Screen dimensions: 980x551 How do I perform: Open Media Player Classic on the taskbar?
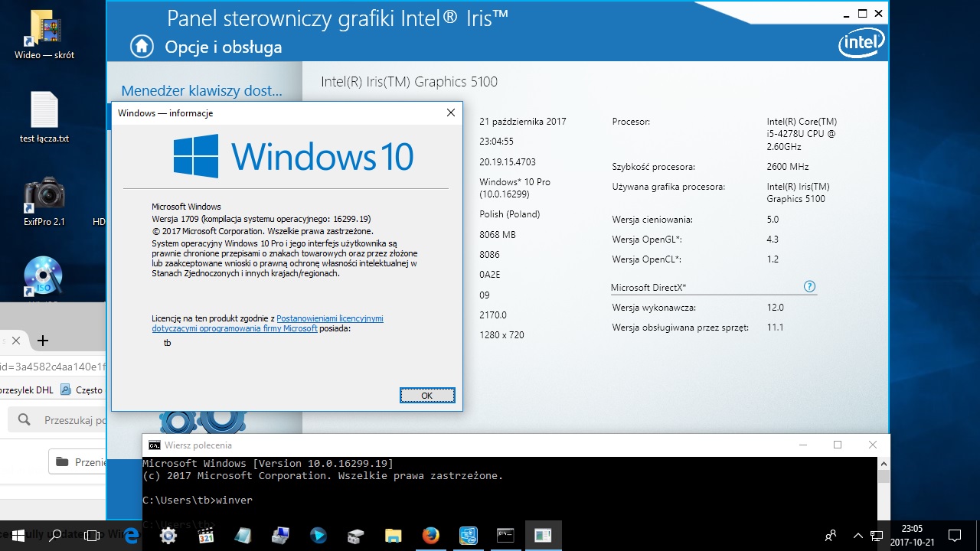point(206,536)
